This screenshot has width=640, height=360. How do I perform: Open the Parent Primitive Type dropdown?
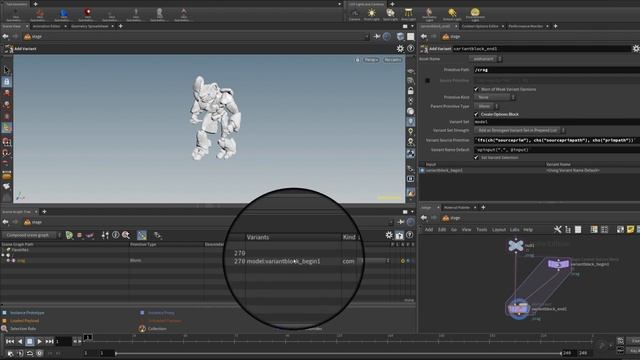(x=486, y=106)
